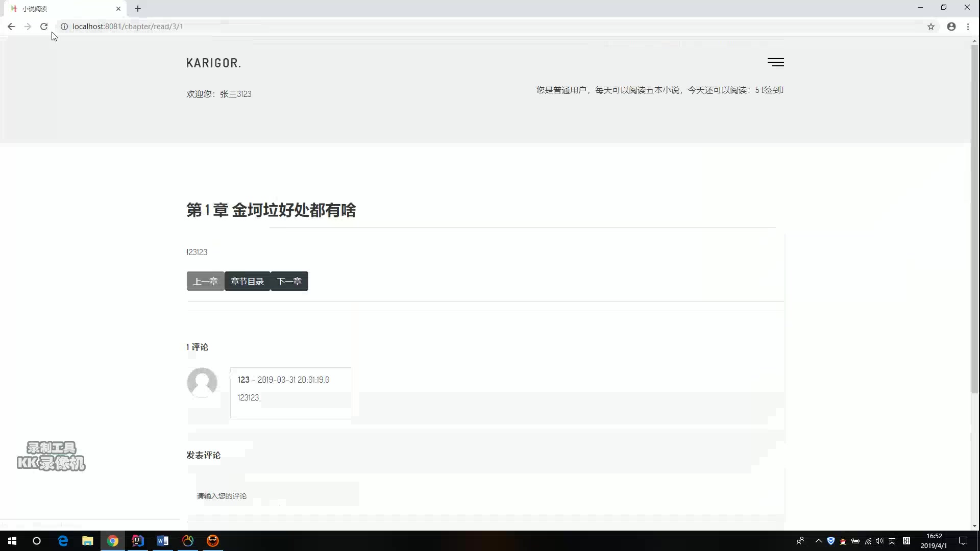Open the green-orange swirl app in taskbar

pos(188,541)
